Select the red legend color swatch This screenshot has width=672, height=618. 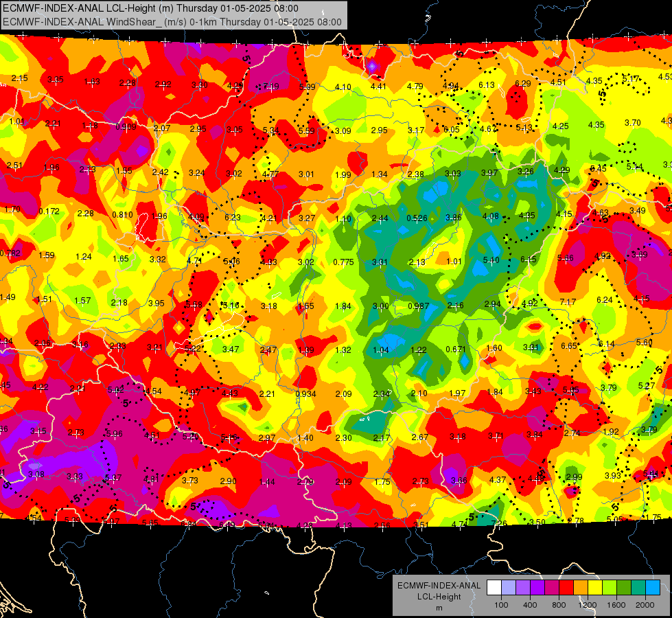point(566,587)
